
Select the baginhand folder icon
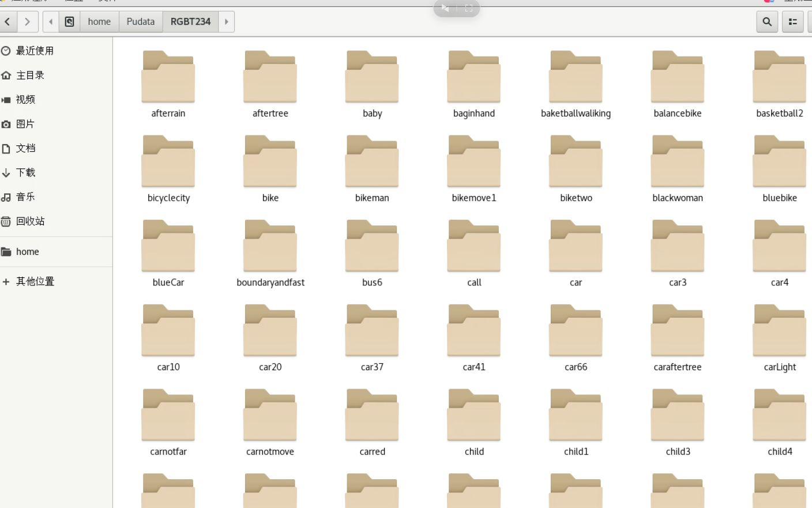[x=474, y=77]
